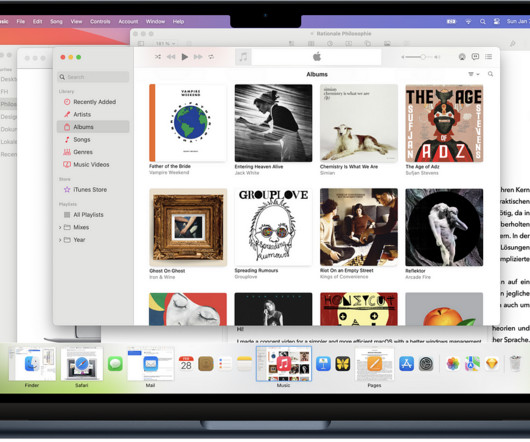Click the previous track rewind button
The height and width of the screenshot is (442, 530).
(x=171, y=57)
